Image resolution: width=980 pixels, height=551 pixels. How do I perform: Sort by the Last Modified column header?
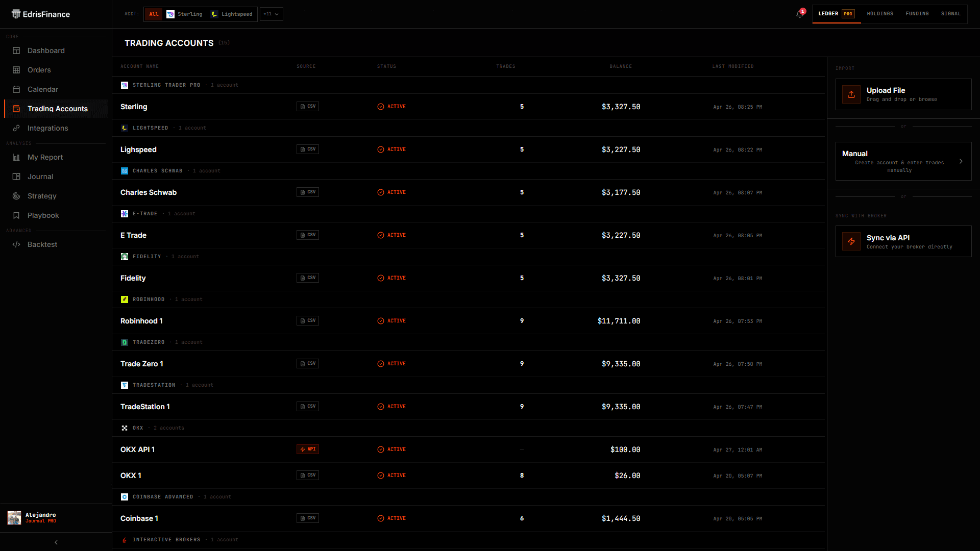click(x=733, y=66)
